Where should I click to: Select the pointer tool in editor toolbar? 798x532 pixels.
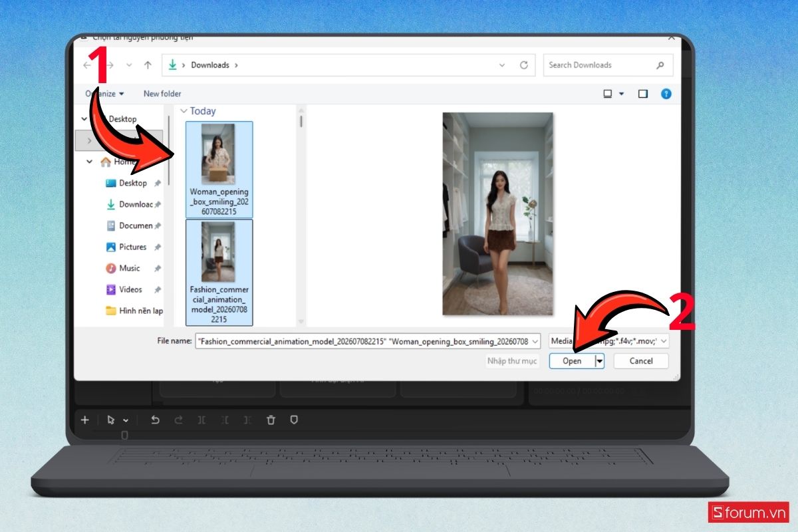pyautogui.click(x=110, y=420)
